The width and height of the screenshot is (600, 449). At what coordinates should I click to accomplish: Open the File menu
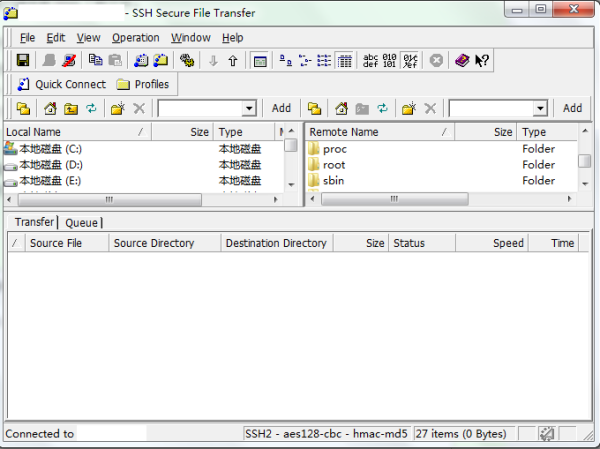[27, 38]
